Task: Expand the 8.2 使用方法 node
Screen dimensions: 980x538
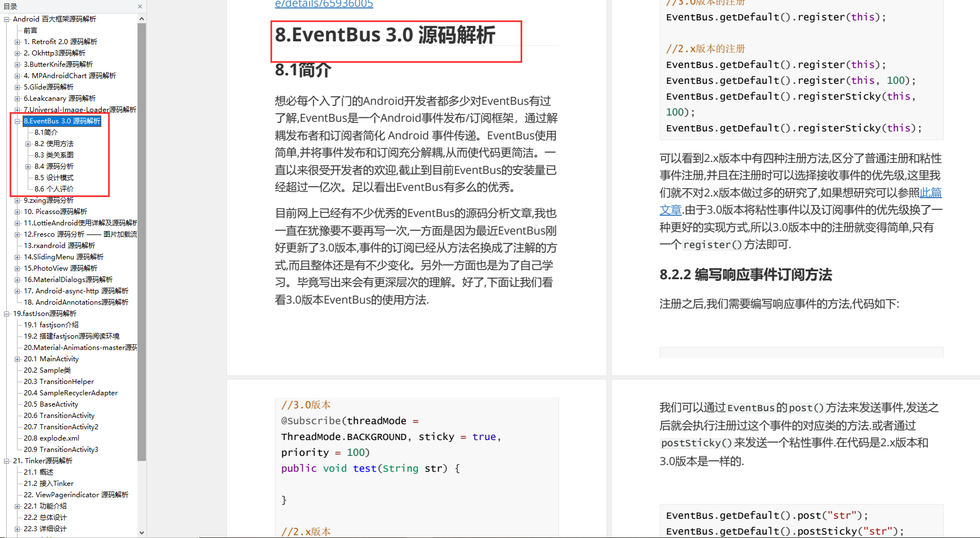Action: [28, 144]
